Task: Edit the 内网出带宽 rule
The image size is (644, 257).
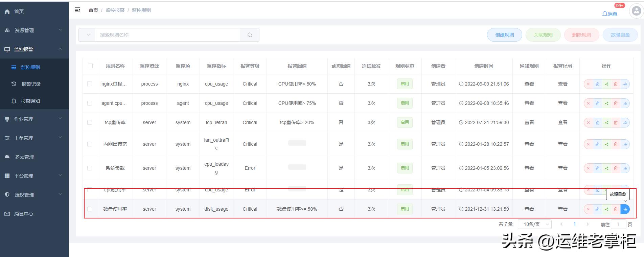Action: (597, 144)
